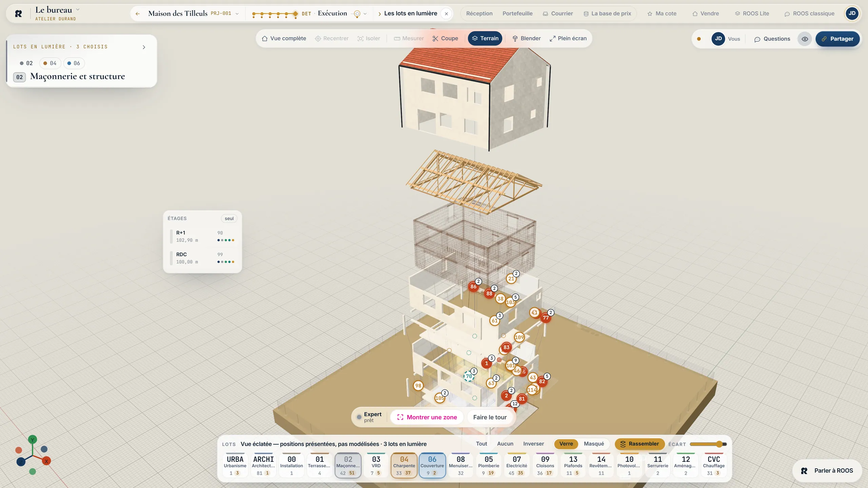Go back with the left arrow icon
This screenshot has height=488, width=868.
[x=138, y=14]
